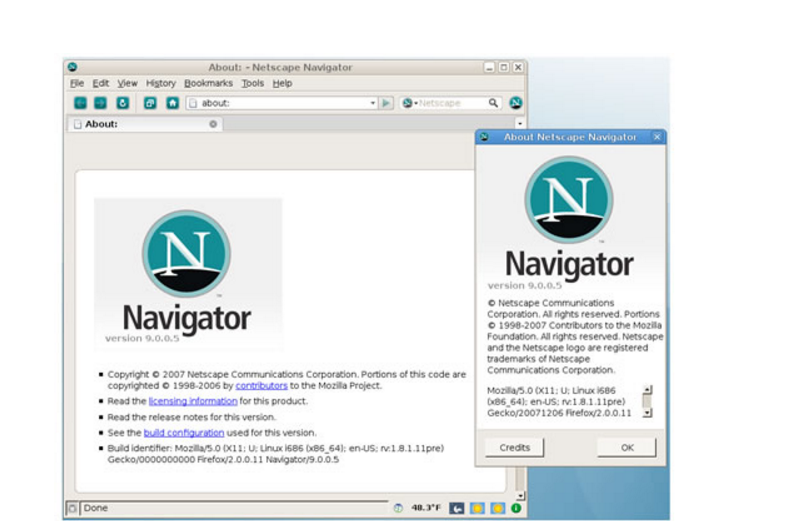Click the Navigator logo on the about: page
Image resolution: width=790 pixels, height=527 pixels.
186,253
